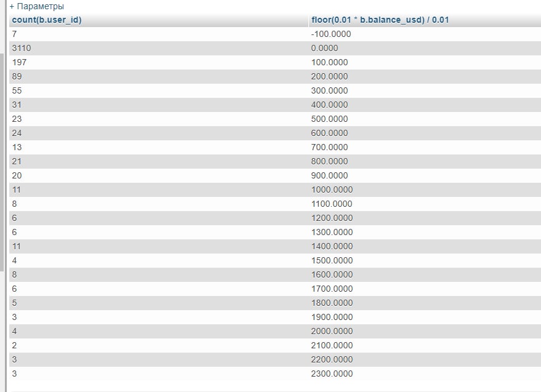Viewport: 541px width, 392px height.
Task: Select the count cell with value 89
Action: click(159, 76)
